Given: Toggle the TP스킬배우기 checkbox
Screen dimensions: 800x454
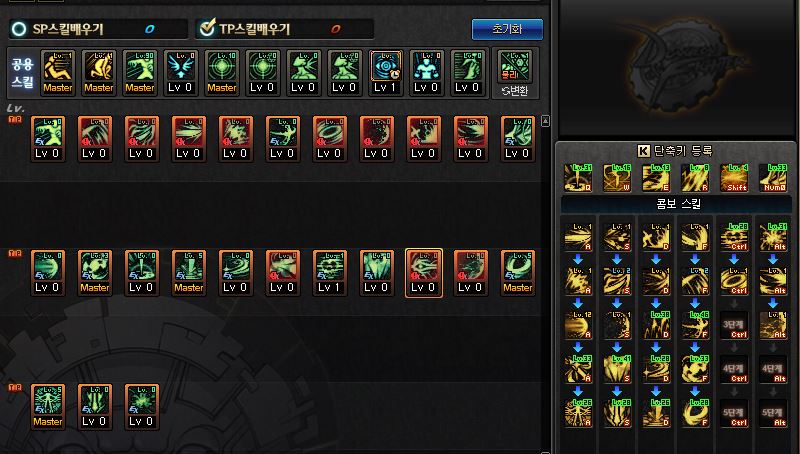Looking at the screenshot, I should tap(207, 28).
